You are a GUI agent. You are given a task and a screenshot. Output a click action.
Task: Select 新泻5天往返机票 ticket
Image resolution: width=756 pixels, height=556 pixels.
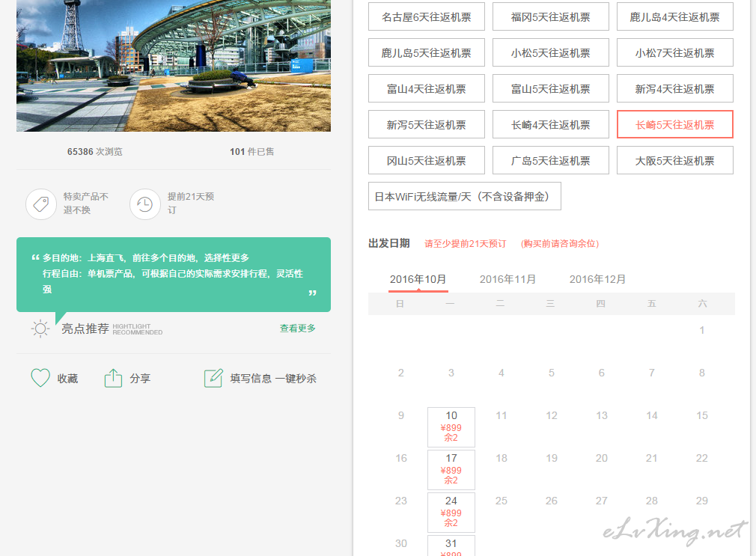tap(426, 125)
